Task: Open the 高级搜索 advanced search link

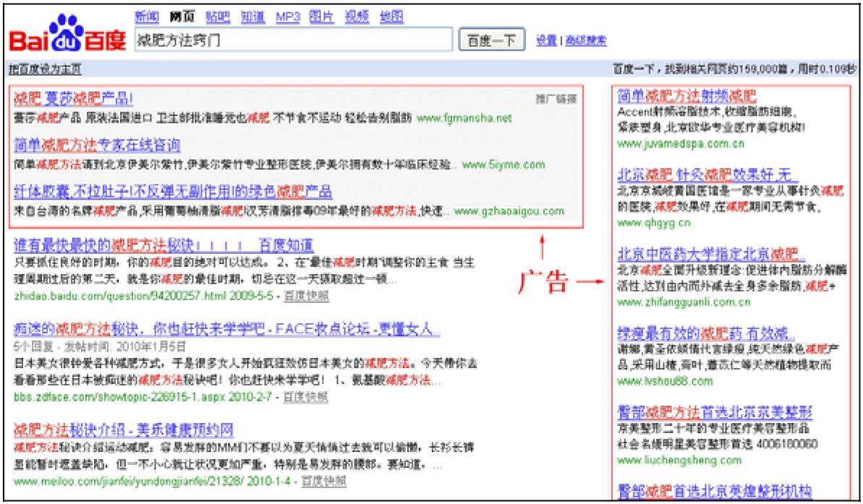Action: (586, 40)
